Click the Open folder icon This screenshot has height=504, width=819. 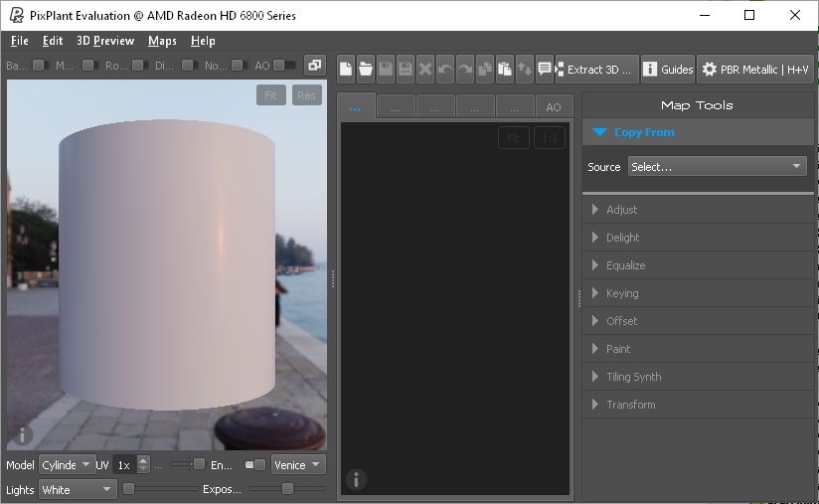(366, 69)
